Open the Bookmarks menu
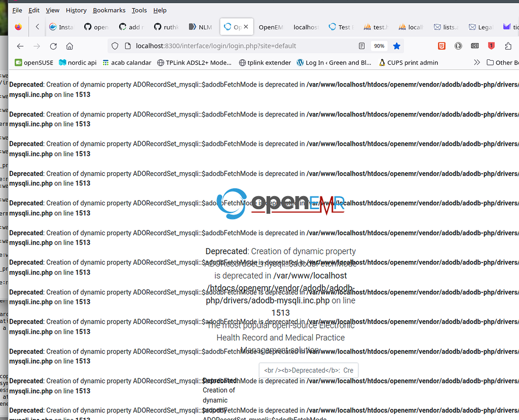The image size is (519, 420). click(109, 10)
